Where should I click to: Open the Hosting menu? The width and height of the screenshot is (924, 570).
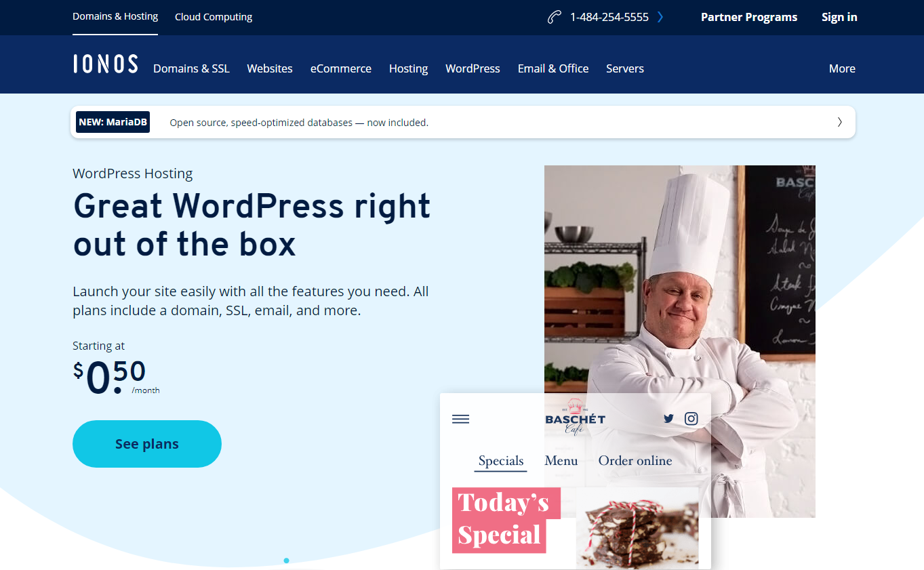408,68
